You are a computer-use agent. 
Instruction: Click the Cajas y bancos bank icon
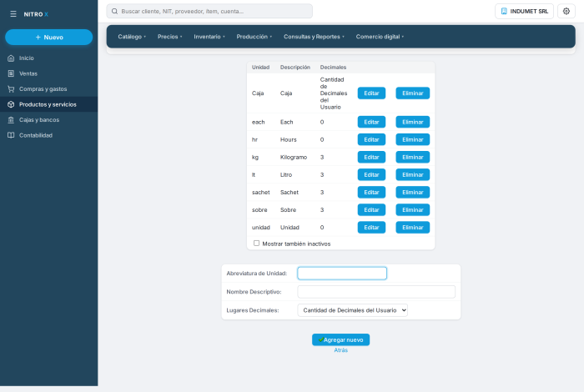coord(11,120)
